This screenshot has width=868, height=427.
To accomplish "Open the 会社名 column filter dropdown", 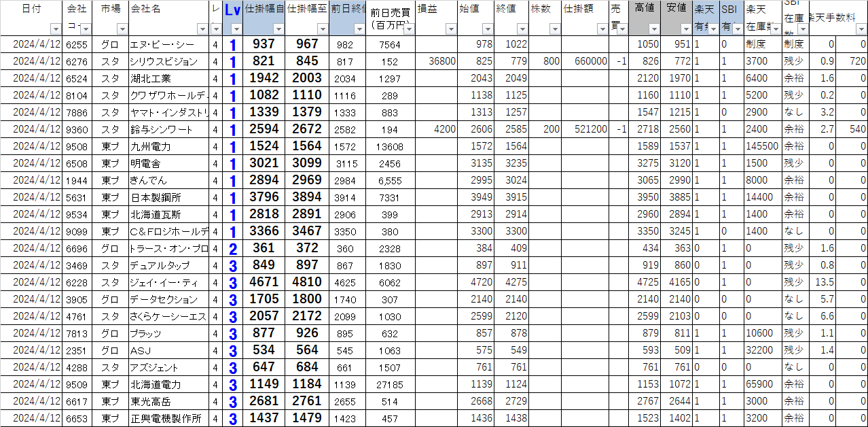I will click(202, 29).
